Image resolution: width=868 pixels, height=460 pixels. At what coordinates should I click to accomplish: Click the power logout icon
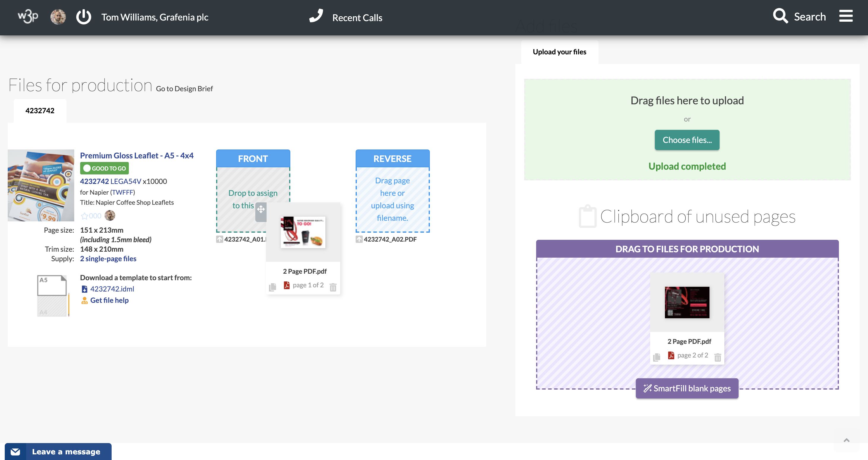point(84,17)
